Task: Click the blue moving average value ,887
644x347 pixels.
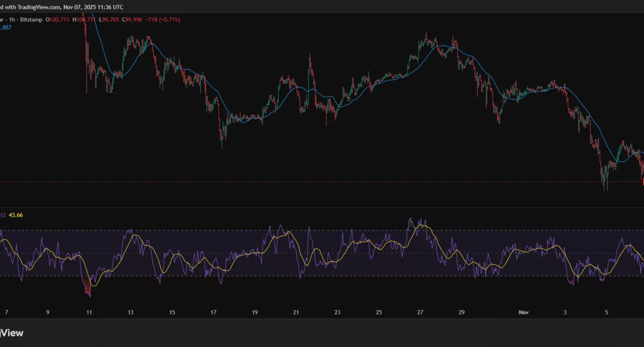Action: coord(6,28)
